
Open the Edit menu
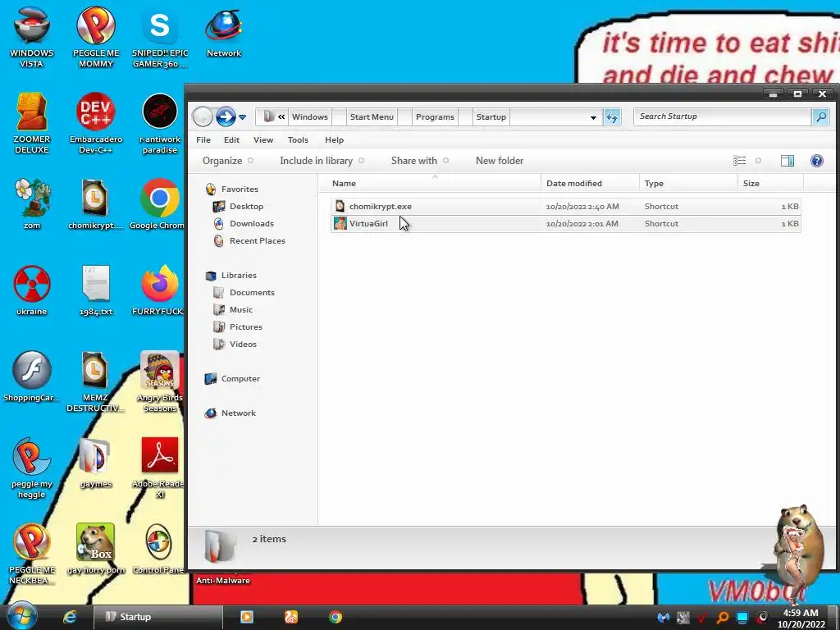point(231,139)
